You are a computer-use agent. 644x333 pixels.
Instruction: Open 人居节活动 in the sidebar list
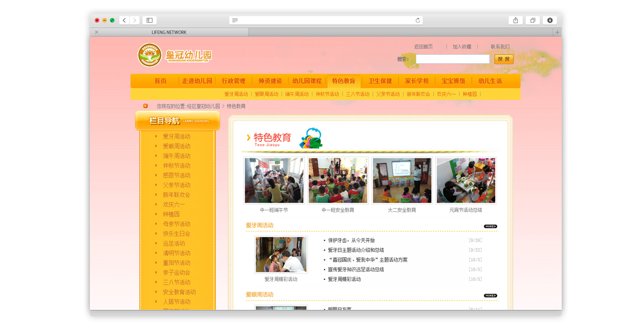coord(176,302)
